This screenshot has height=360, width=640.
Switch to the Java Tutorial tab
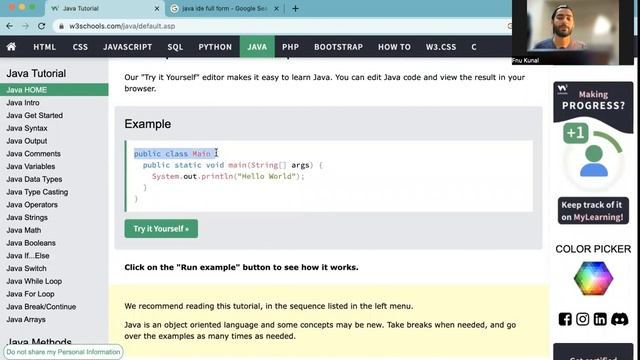tap(103, 9)
